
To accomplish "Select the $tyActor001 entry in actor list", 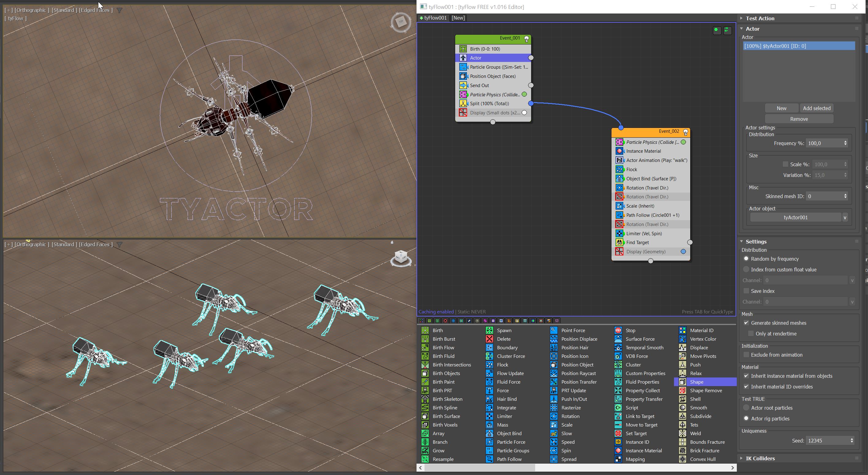I will [x=799, y=46].
